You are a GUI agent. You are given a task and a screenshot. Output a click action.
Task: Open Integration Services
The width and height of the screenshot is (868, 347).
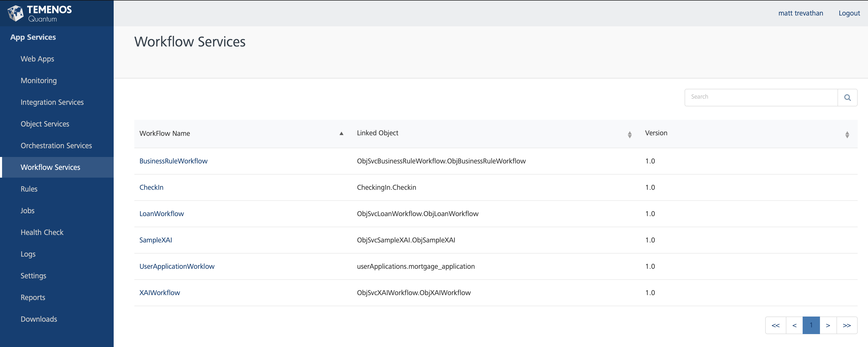pos(52,102)
